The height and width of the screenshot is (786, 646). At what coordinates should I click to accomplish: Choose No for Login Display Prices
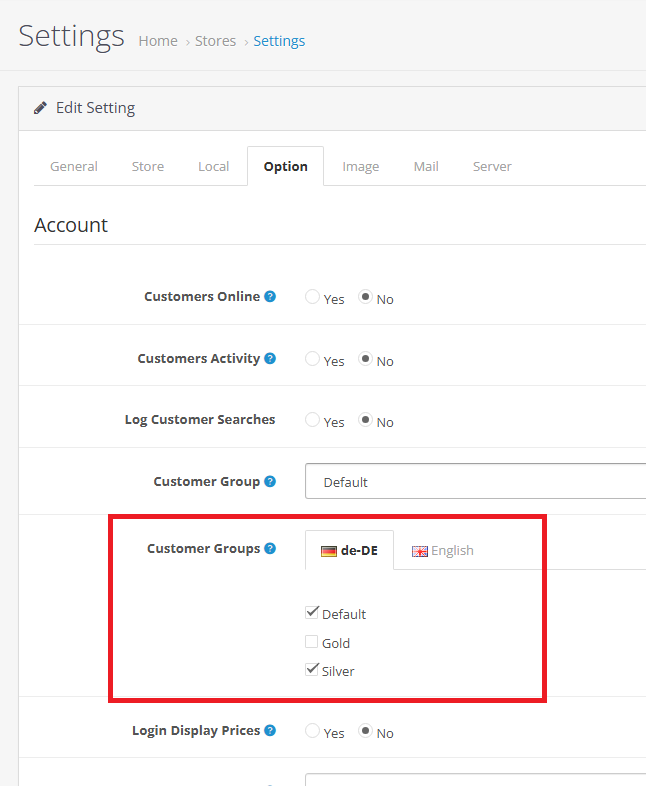[x=366, y=732]
